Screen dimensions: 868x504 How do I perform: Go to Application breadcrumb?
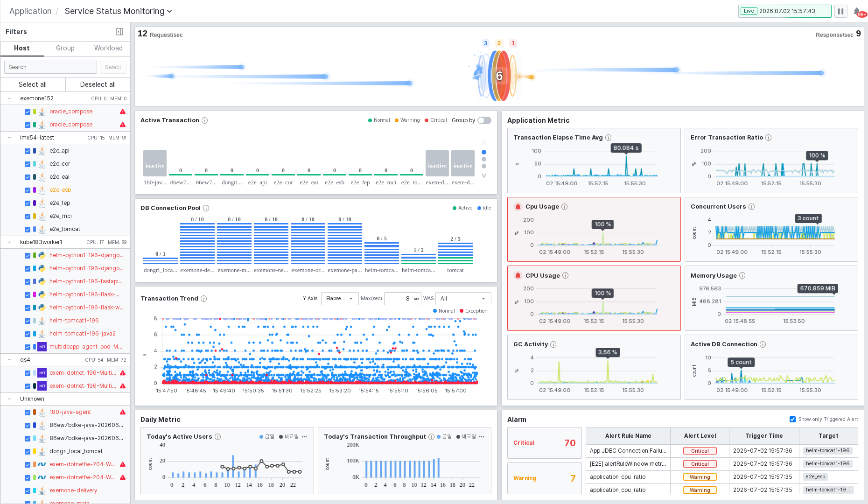30,11
